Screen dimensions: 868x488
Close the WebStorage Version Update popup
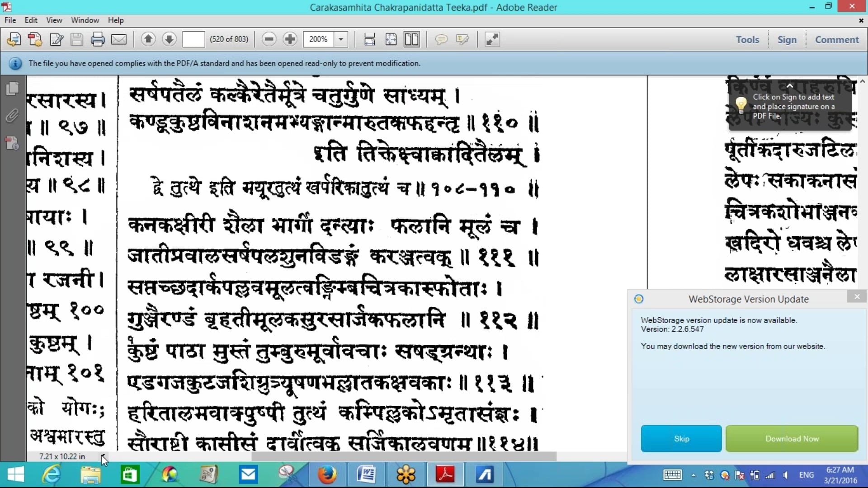857,296
